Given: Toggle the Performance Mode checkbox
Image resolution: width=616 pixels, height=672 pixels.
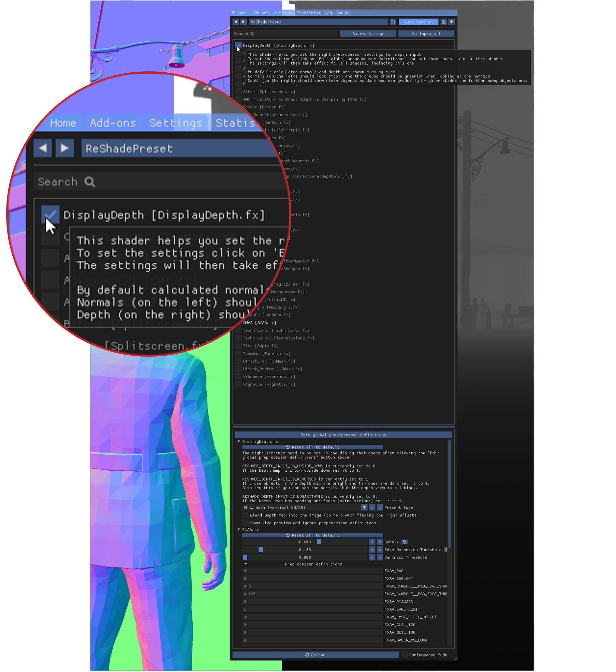Looking at the screenshot, I should click(x=405, y=655).
